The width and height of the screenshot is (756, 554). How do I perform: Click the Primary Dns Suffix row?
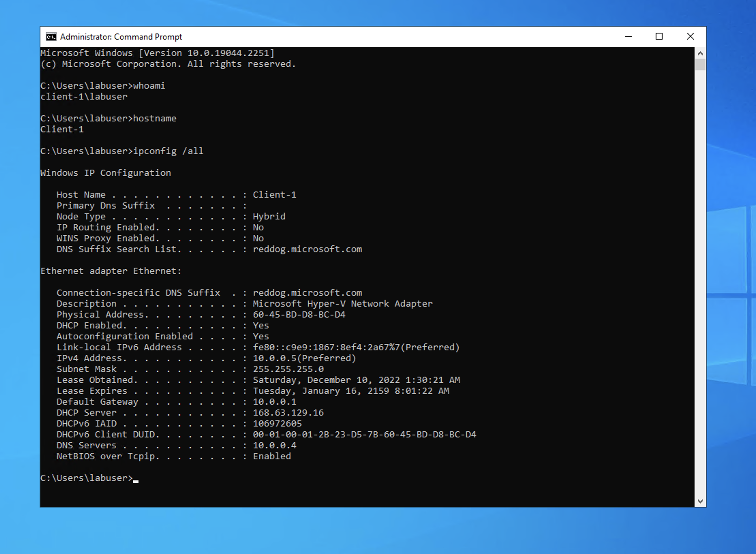(151, 206)
